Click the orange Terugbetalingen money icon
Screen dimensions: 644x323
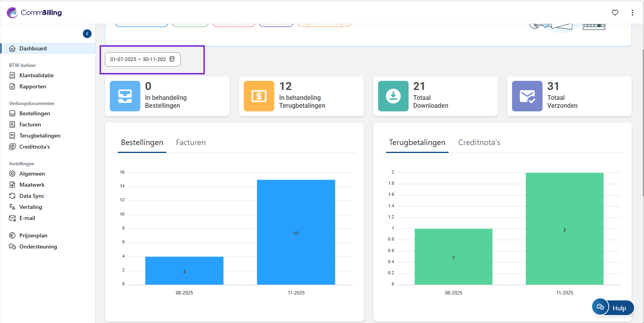(259, 96)
